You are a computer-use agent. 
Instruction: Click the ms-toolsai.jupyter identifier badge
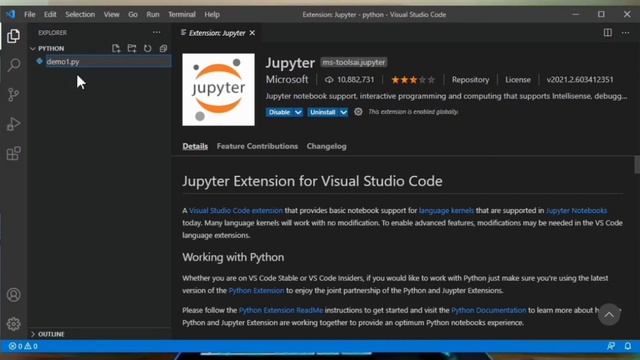[354, 62]
